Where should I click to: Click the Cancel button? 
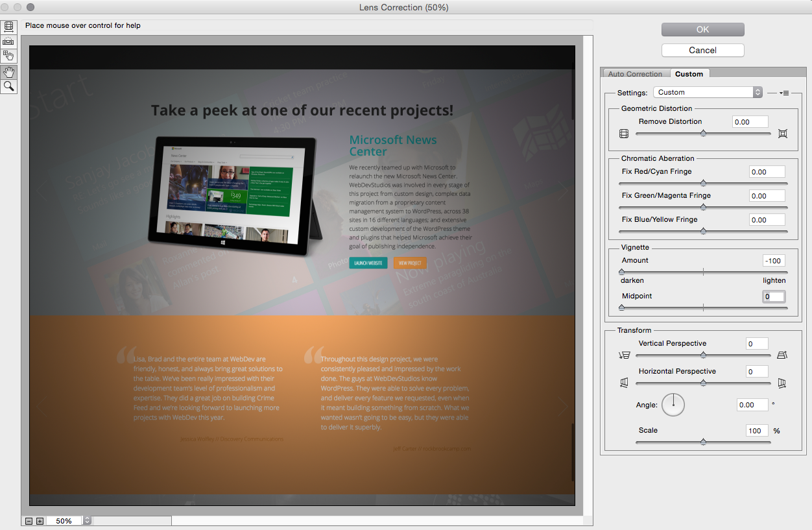pyautogui.click(x=702, y=50)
